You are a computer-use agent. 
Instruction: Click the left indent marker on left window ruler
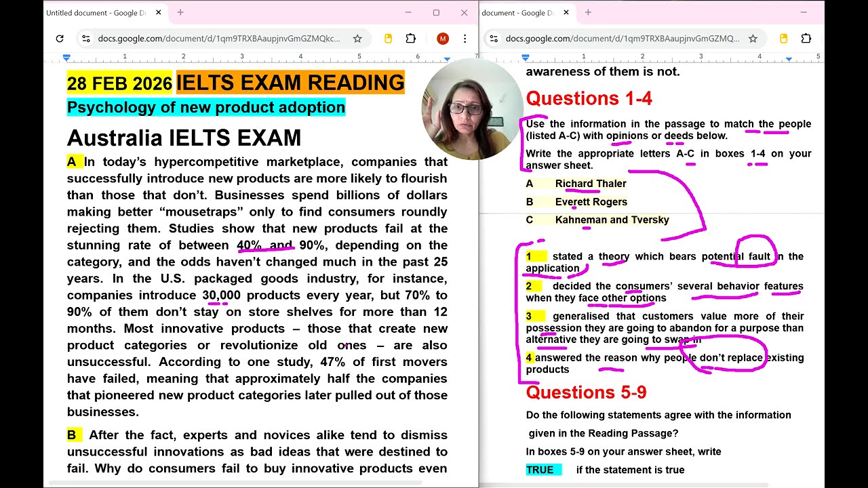coord(66,58)
